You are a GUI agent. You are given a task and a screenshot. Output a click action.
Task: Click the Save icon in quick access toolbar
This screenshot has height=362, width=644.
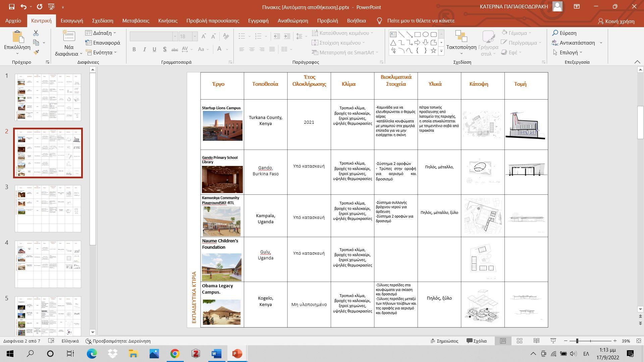[x=11, y=7]
